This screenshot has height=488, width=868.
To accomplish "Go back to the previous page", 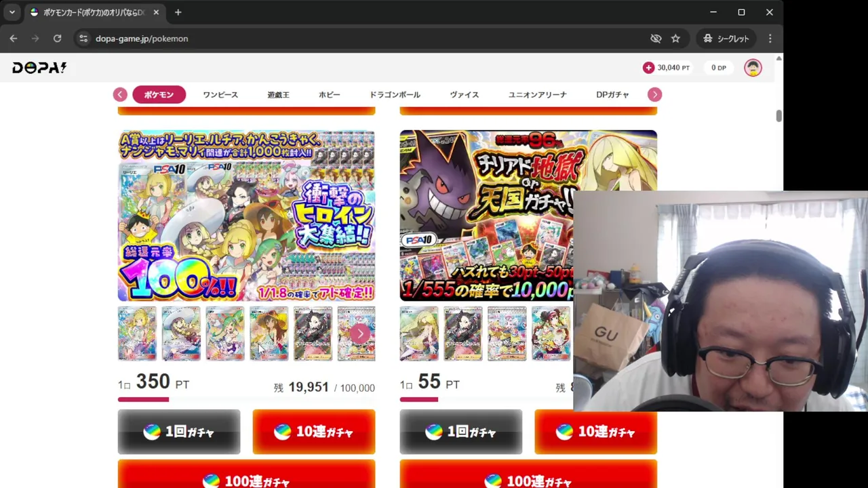I will (x=14, y=39).
